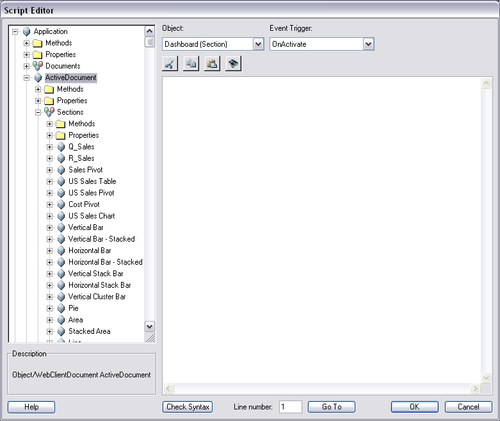Expand the Vertical Bar node
The height and width of the screenshot is (421, 500).
pyautogui.click(x=50, y=228)
